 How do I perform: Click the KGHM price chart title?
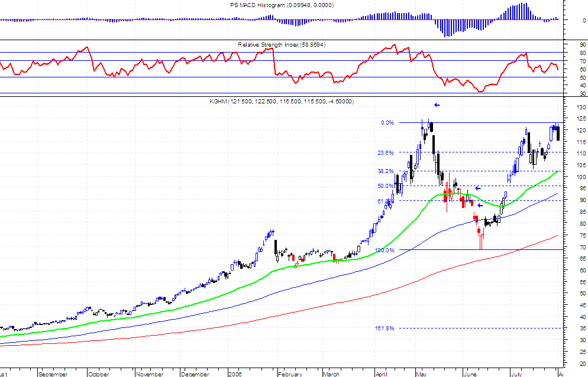point(281,102)
